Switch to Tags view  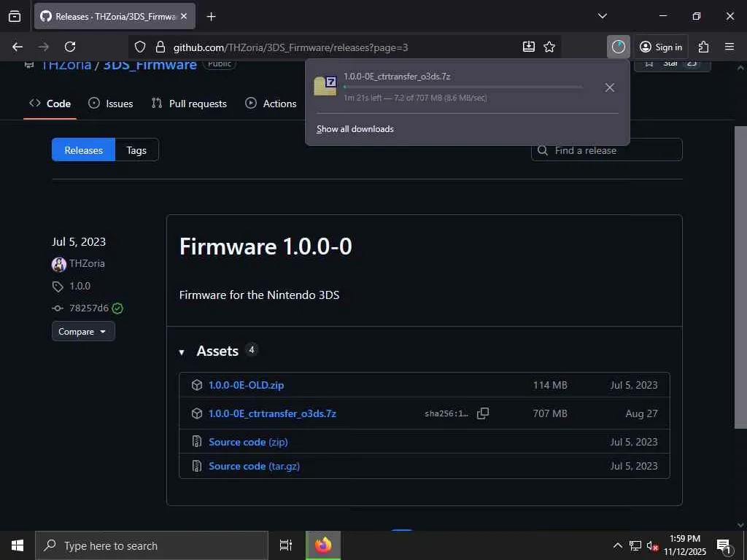tap(136, 150)
